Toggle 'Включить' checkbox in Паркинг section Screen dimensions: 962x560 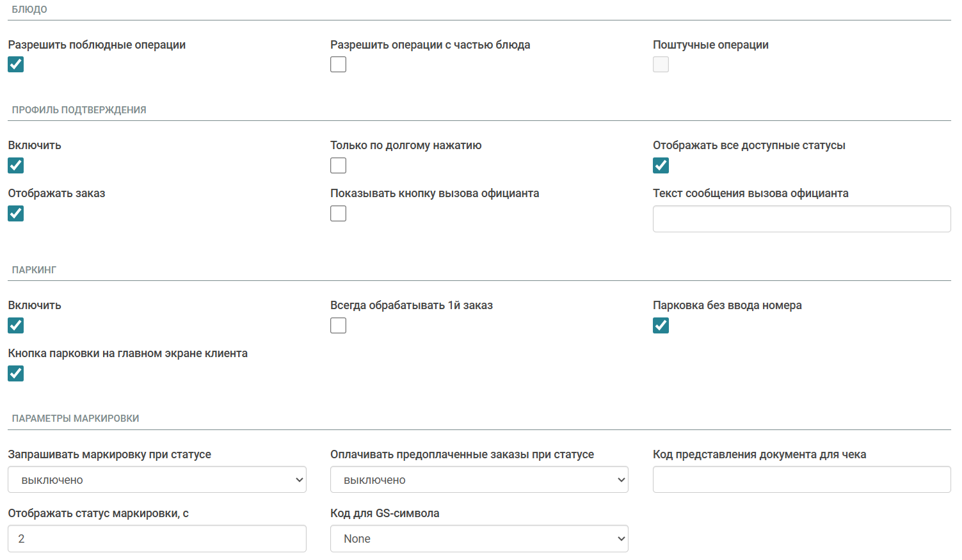(x=16, y=326)
